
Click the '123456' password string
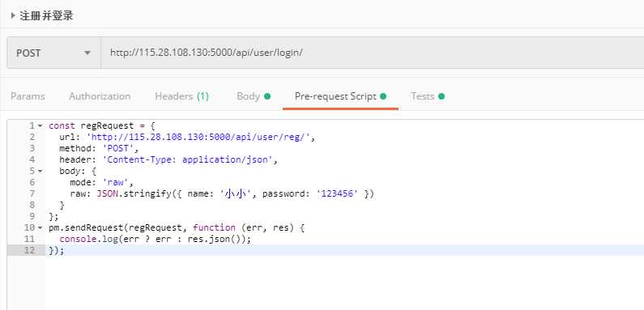tap(338, 193)
